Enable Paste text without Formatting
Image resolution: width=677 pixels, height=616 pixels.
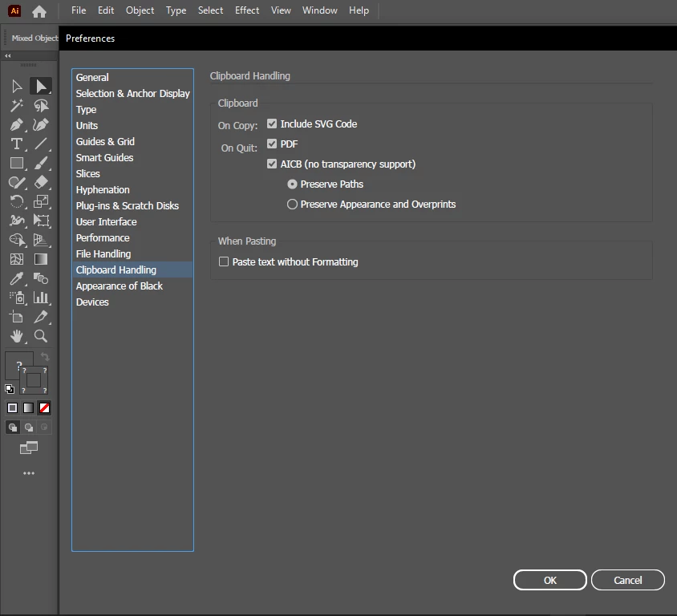(224, 261)
